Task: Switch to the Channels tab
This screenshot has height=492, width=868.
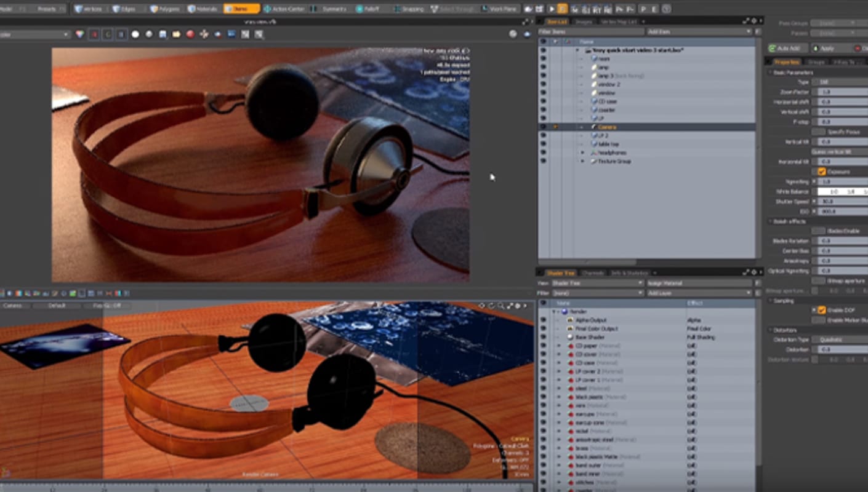Action: click(x=593, y=272)
